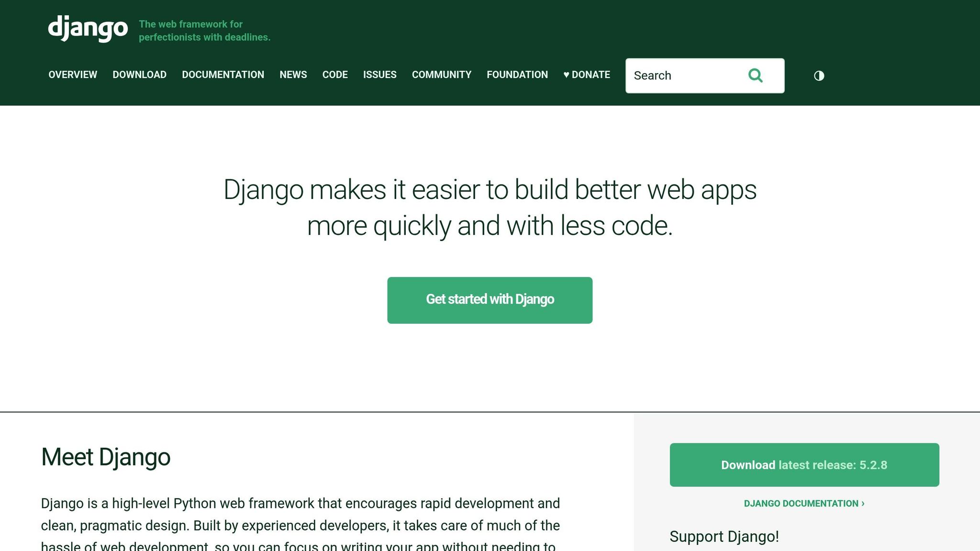This screenshot has height=551, width=980.
Task: Click the Meet Django heading
Action: click(x=105, y=457)
